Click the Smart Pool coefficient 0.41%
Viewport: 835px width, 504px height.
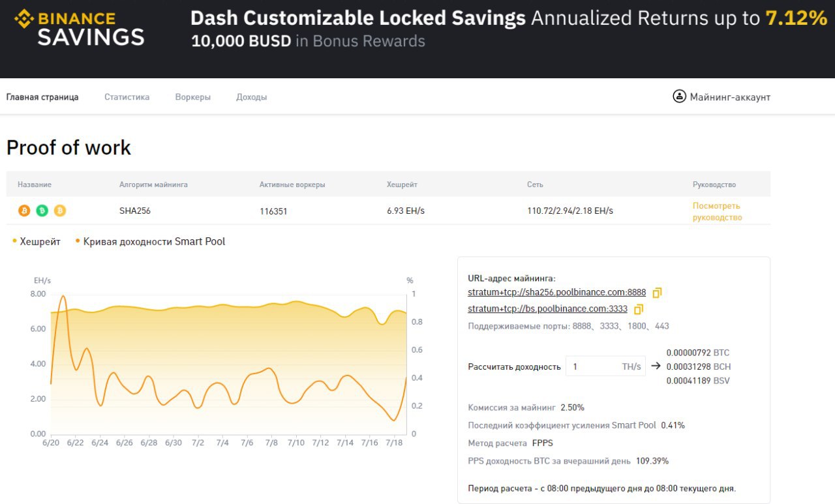click(673, 425)
